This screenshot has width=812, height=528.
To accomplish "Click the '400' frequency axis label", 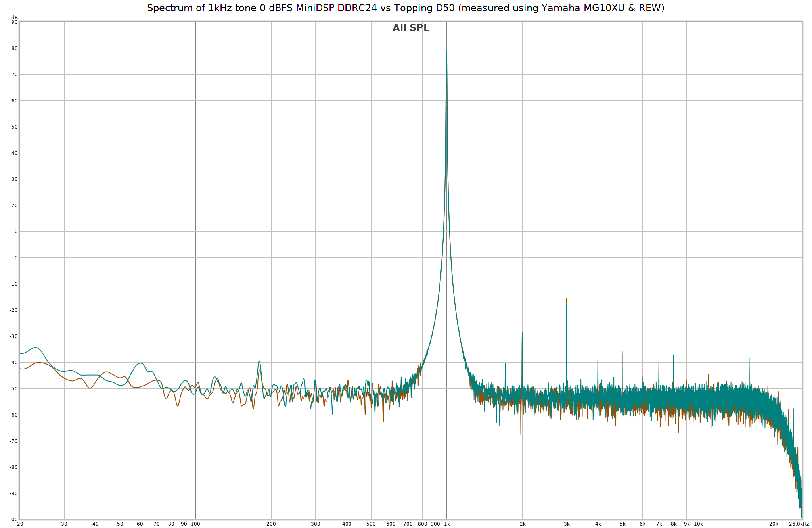I will (347, 524).
